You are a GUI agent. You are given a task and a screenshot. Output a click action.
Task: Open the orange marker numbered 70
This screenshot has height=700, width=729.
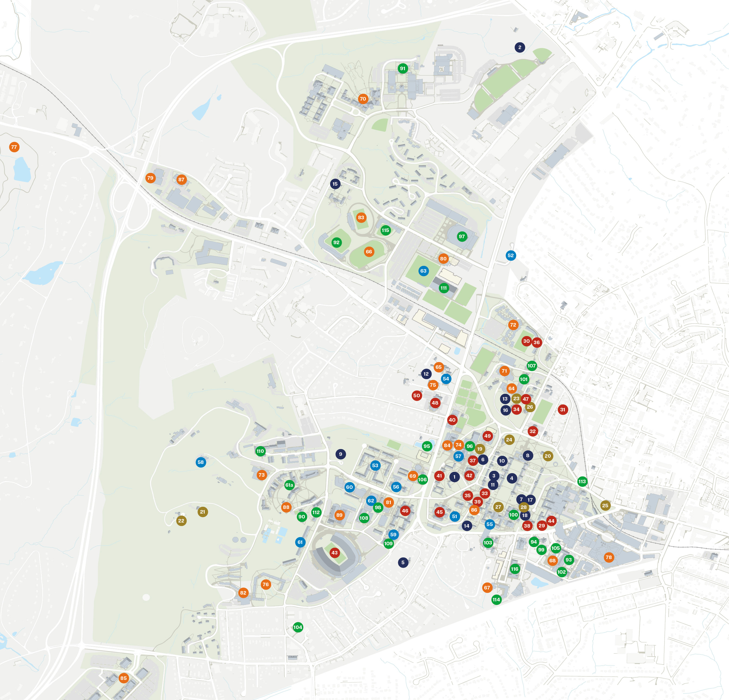click(x=363, y=99)
